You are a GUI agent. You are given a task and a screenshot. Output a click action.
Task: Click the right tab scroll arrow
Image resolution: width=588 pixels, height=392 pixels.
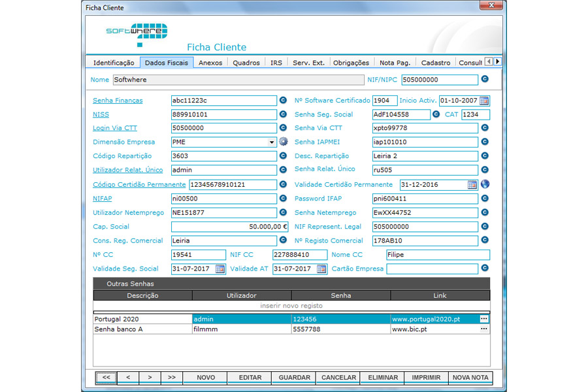pos(497,62)
